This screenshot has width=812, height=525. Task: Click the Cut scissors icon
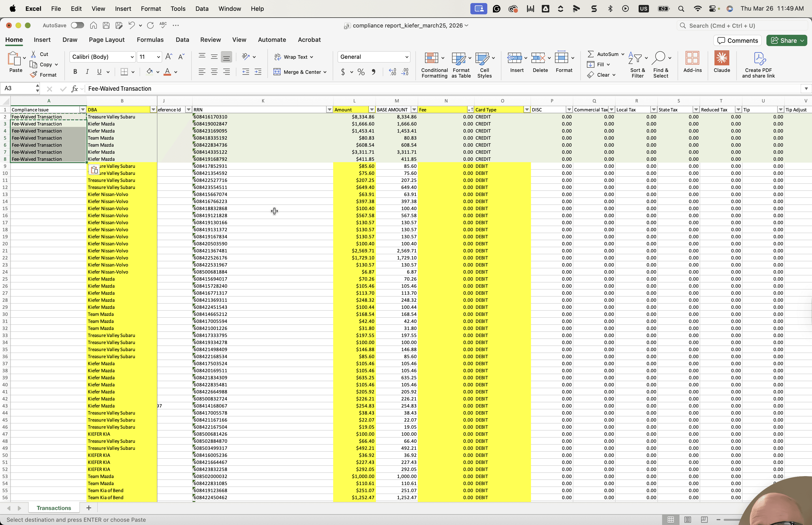click(x=33, y=54)
